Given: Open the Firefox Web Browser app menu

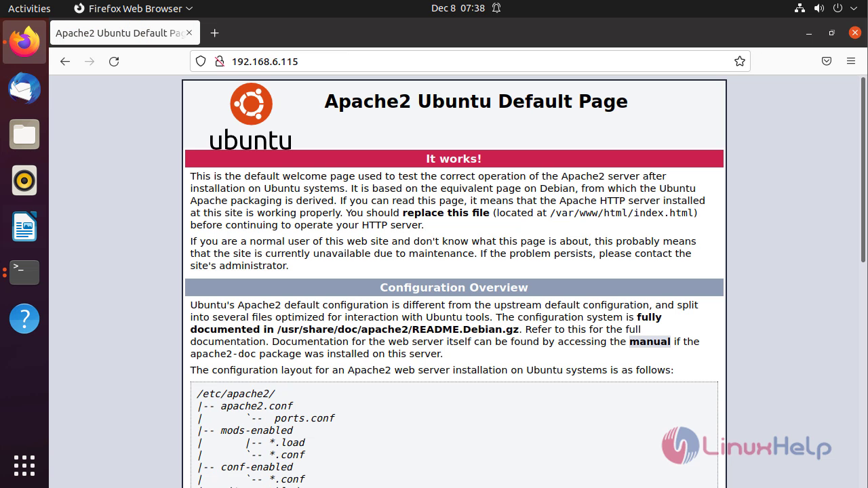Looking at the screenshot, I should (133, 8).
